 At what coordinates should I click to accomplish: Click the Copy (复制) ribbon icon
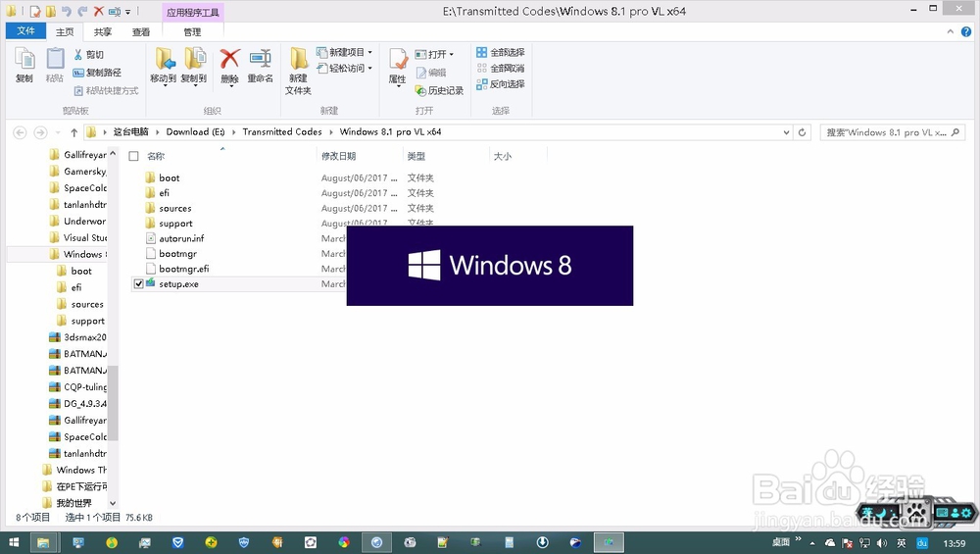click(24, 65)
